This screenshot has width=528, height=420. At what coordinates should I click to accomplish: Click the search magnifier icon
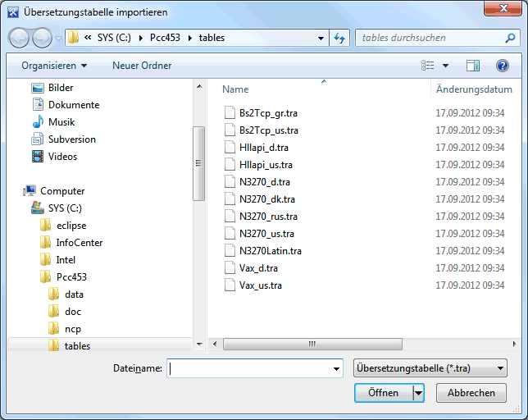point(510,38)
